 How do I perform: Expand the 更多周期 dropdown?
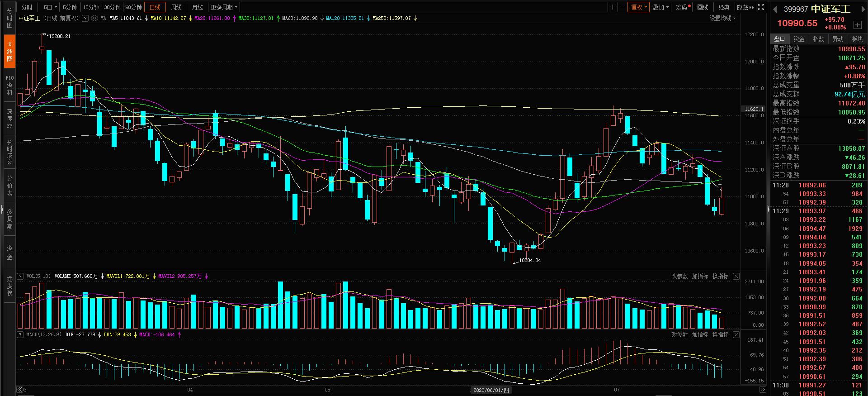coord(224,7)
